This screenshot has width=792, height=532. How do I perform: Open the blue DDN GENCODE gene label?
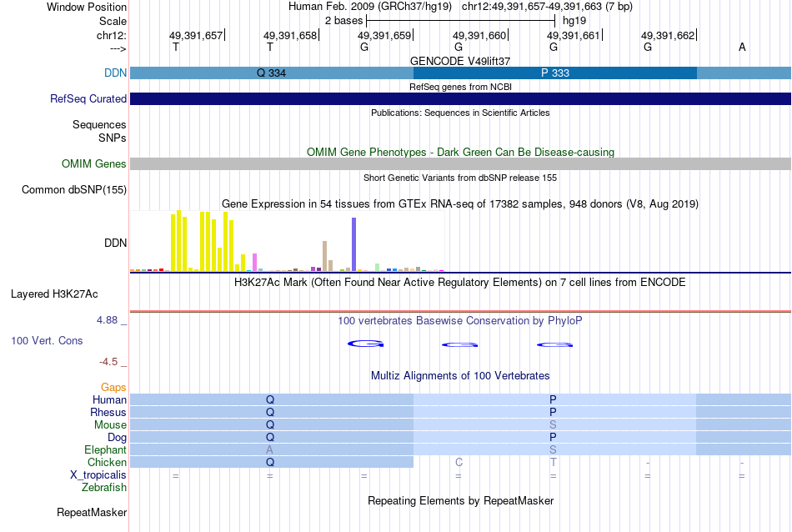pyautogui.click(x=115, y=73)
